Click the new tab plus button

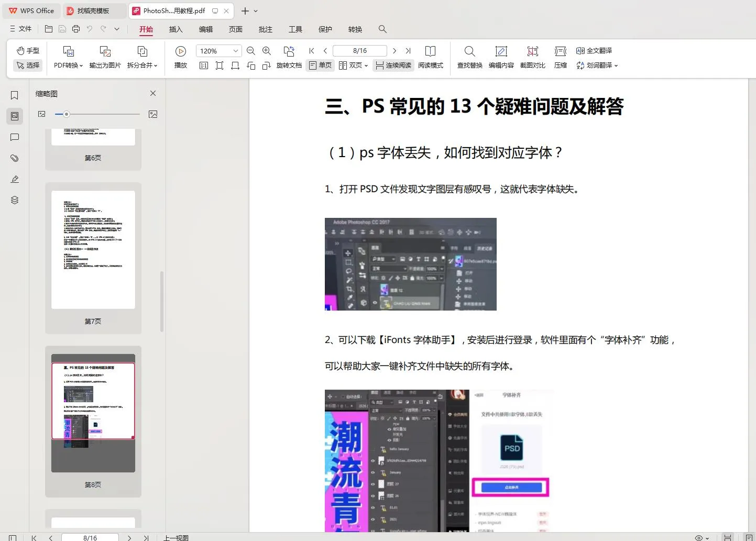[245, 10]
